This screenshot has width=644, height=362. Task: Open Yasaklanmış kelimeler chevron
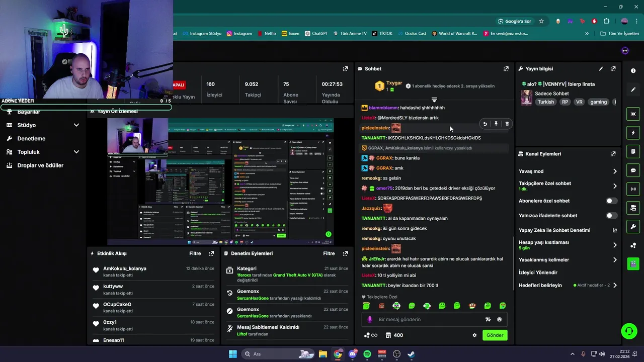[x=615, y=260]
